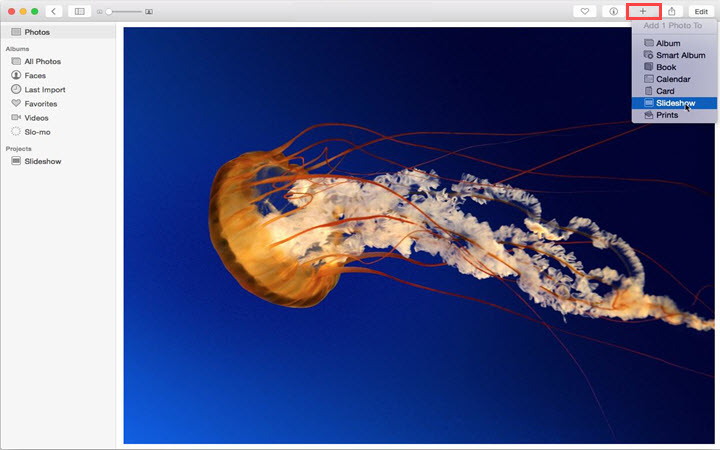Click the large thumbnail zoom-in icon
The width and height of the screenshot is (720, 450).
[x=149, y=11]
